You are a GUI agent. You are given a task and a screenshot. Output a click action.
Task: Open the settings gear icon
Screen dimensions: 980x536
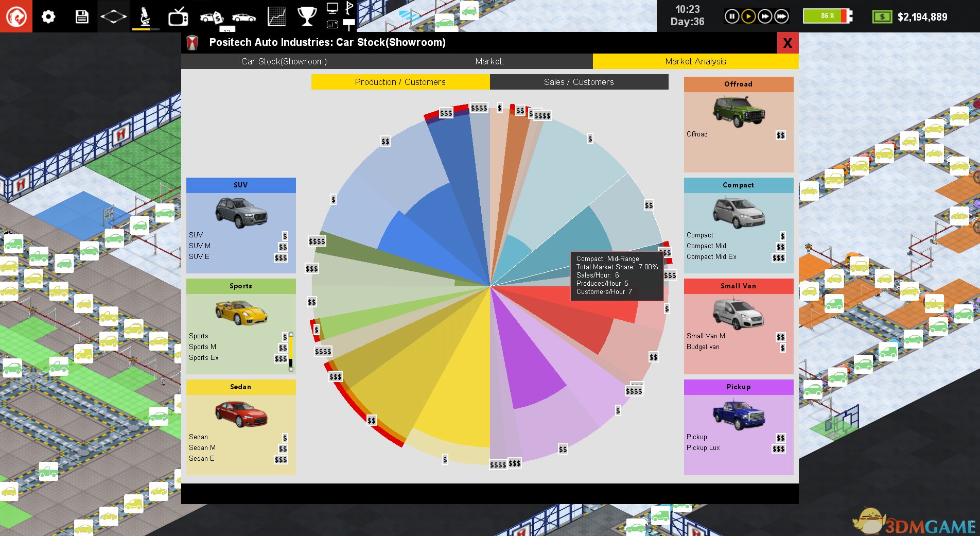[x=48, y=16]
